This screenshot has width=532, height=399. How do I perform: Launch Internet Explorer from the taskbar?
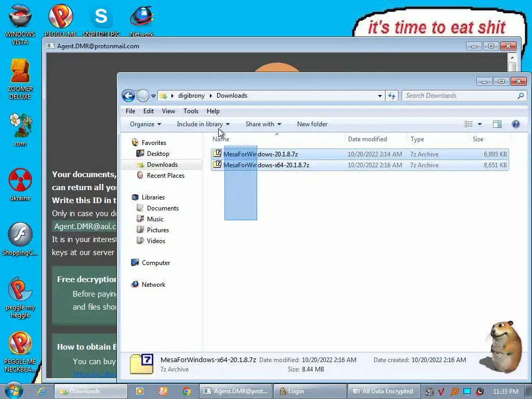tap(42, 391)
